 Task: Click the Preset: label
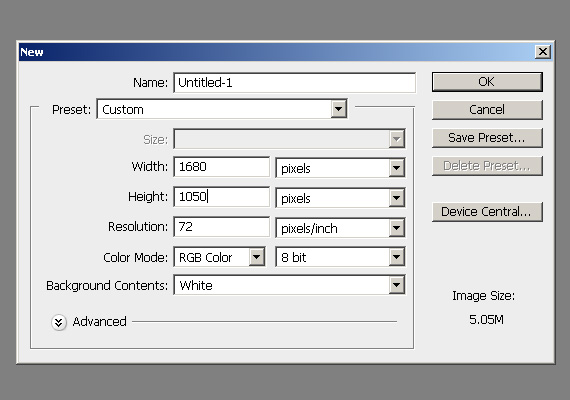[72, 109]
